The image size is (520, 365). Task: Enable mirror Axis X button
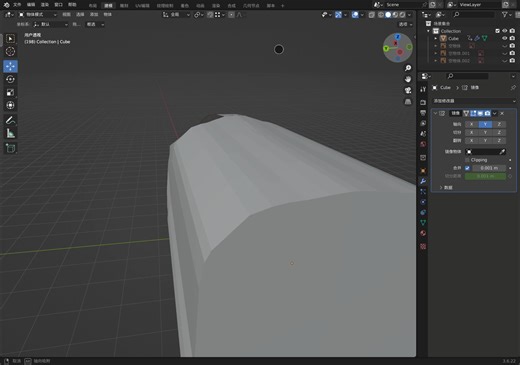pos(471,124)
